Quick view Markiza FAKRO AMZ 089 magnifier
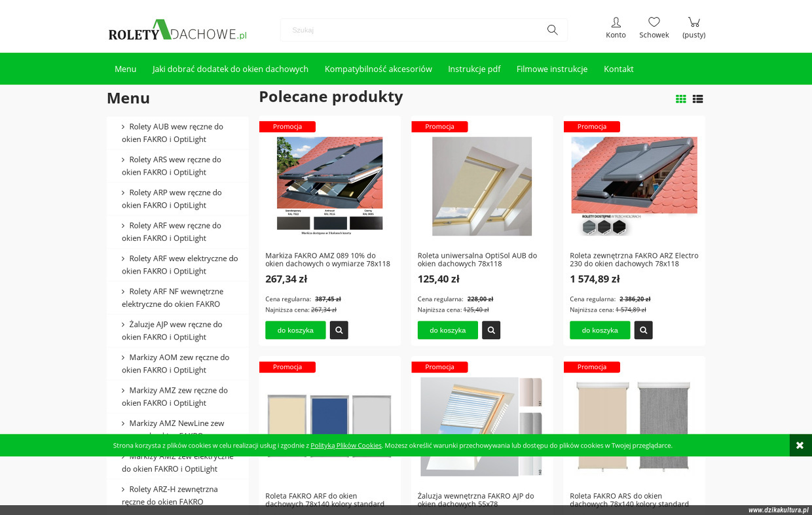The image size is (812, 515). pos(339,330)
